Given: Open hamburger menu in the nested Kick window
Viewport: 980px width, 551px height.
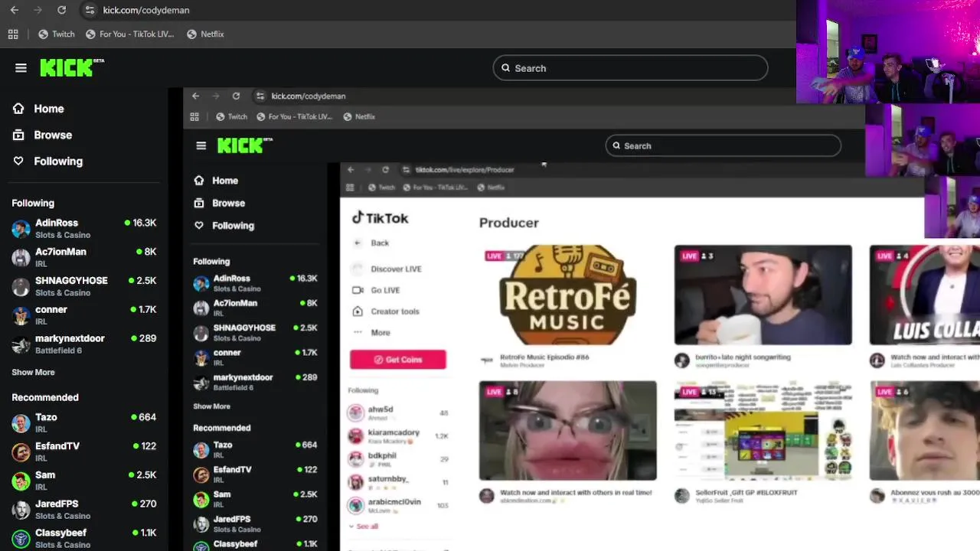Looking at the screenshot, I should coord(201,145).
